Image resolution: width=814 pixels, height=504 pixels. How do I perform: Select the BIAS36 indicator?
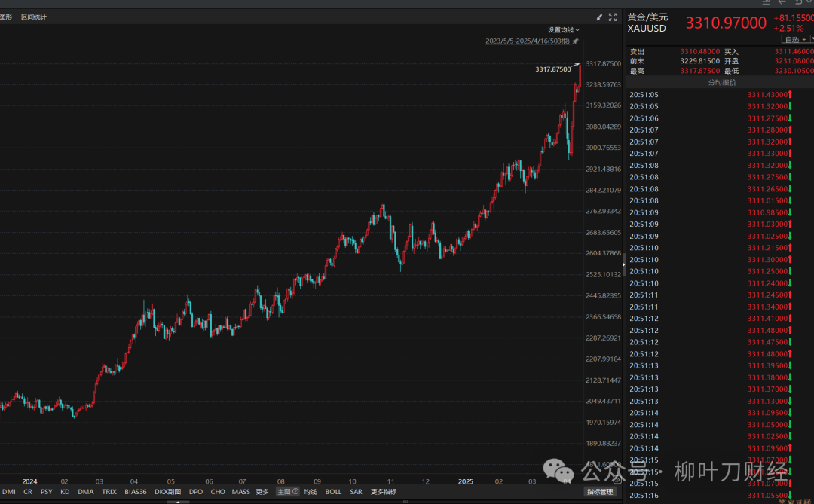(136, 492)
